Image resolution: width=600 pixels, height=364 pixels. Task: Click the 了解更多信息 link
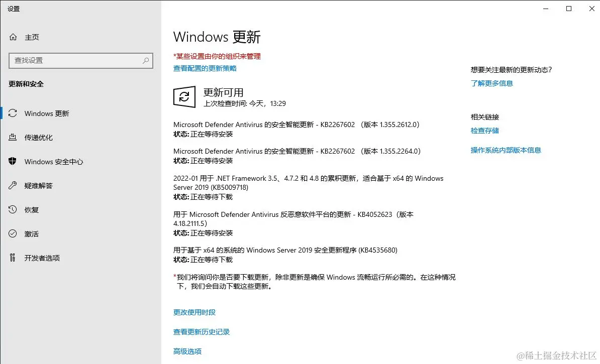(492, 83)
